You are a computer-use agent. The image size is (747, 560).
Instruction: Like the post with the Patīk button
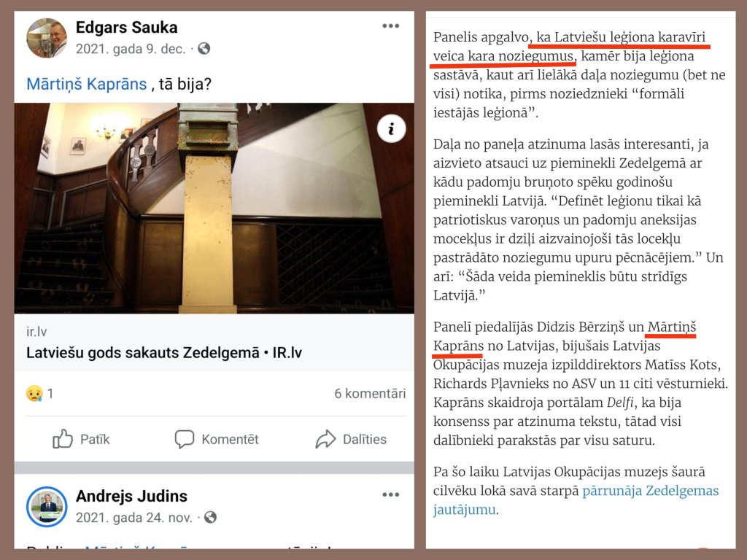point(81,438)
